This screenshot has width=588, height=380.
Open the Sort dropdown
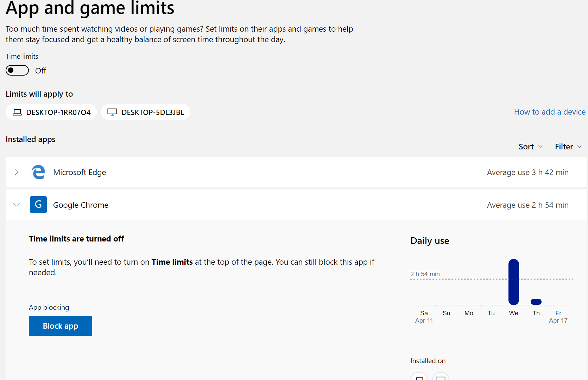(530, 147)
